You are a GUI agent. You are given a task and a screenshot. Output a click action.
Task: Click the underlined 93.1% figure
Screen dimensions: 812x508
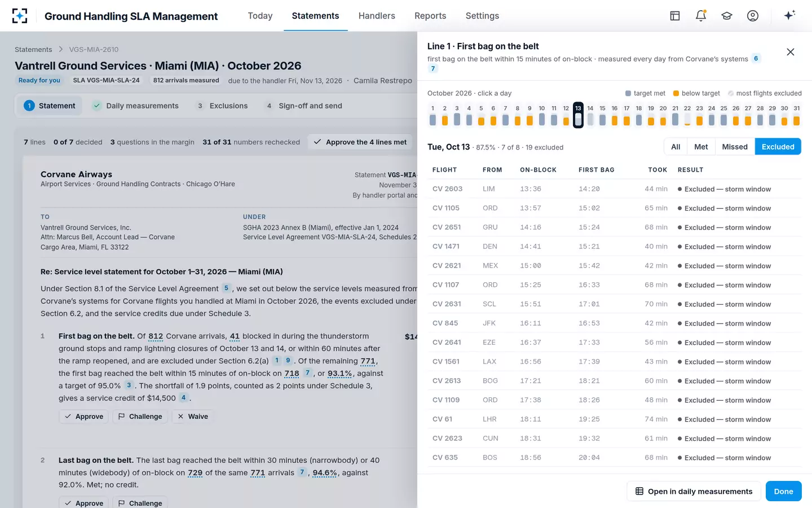(340, 373)
